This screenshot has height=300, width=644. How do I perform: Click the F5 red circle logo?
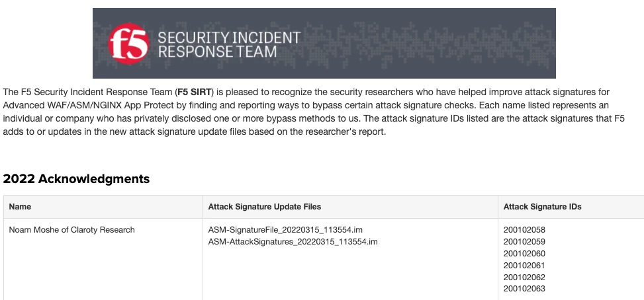(x=128, y=44)
